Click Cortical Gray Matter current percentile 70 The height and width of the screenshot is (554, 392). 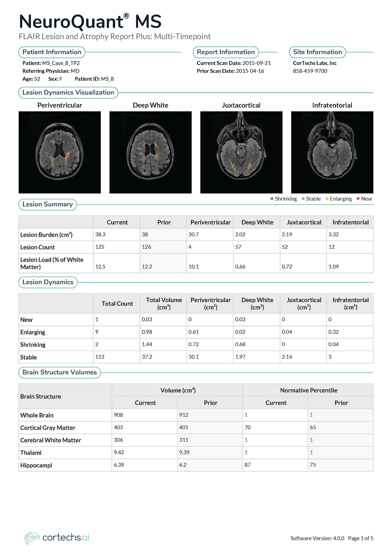pyautogui.click(x=248, y=428)
